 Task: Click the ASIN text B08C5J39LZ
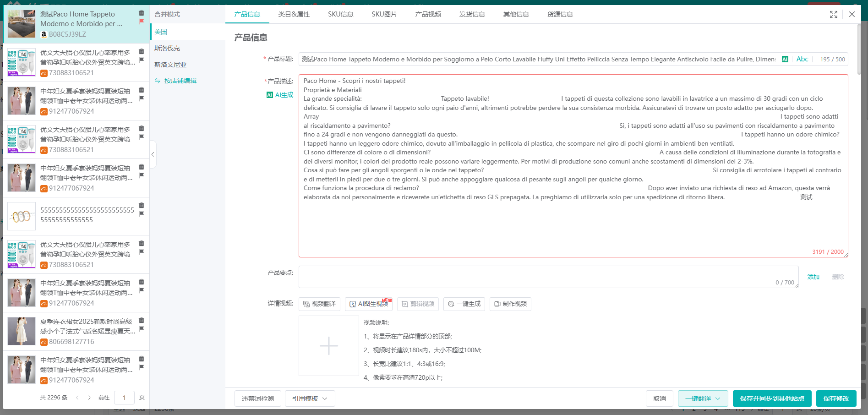click(67, 34)
